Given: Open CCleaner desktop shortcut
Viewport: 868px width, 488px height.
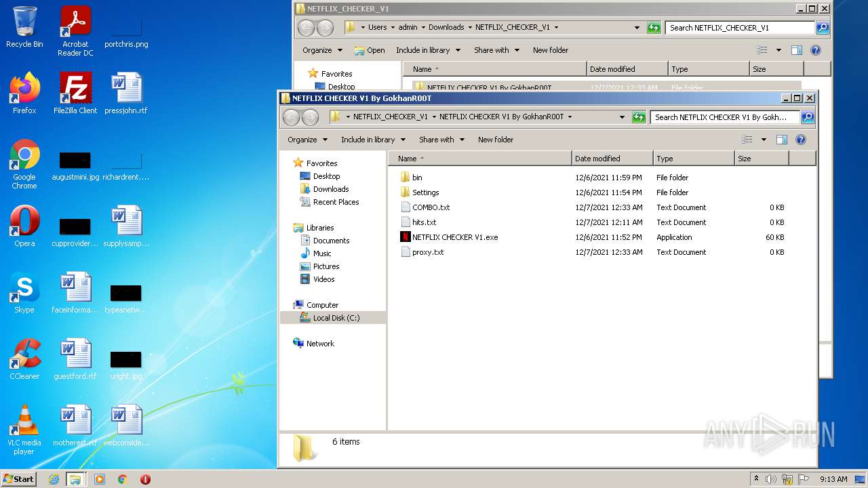Looking at the screenshot, I should [24, 359].
